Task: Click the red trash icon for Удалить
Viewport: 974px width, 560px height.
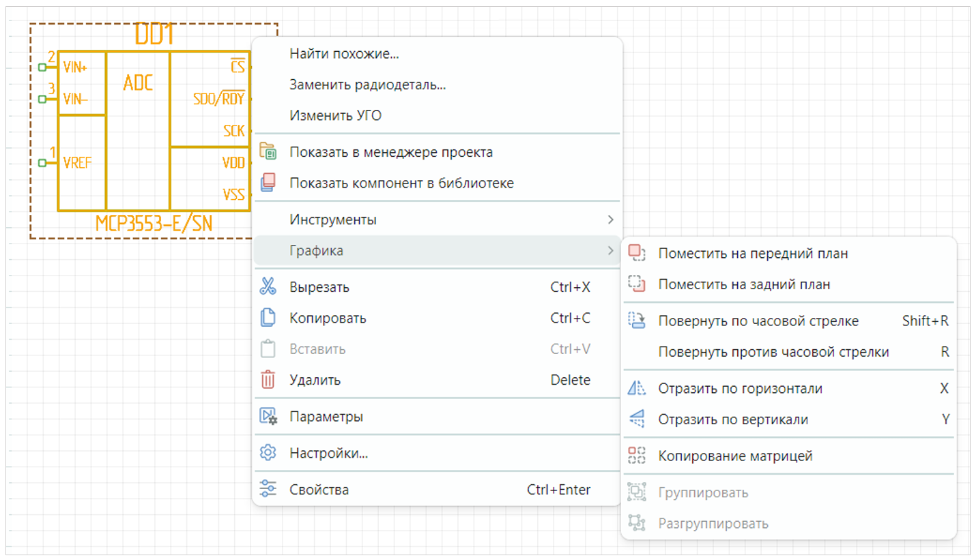Action: pos(268,380)
